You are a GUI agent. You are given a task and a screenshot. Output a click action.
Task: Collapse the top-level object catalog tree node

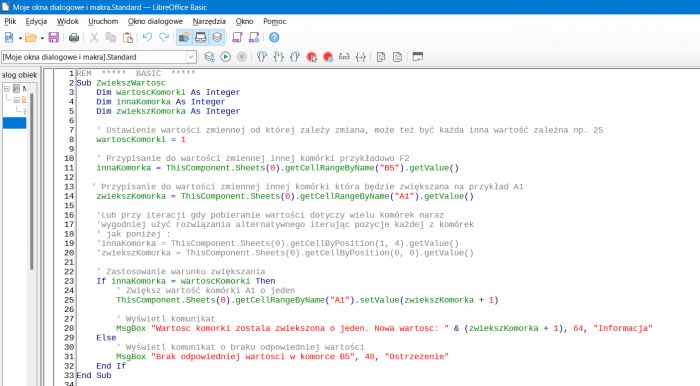pos(7,88)
